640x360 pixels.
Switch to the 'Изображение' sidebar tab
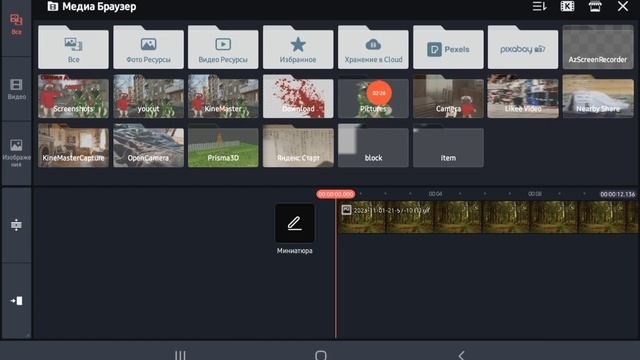16,153
